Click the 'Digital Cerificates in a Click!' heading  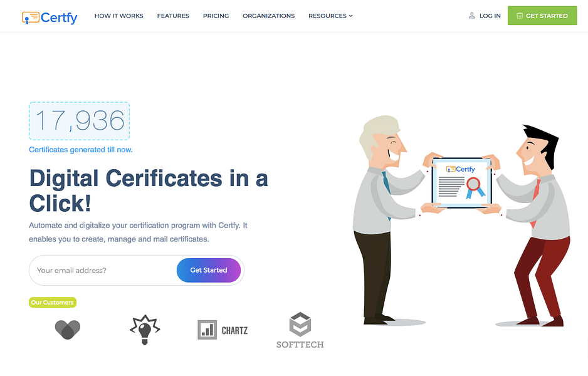[x=149, y=191]
